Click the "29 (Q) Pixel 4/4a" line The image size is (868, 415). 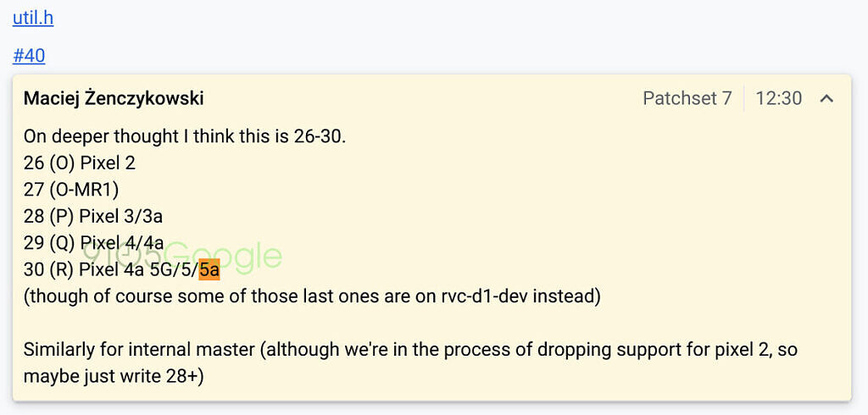coord(93,243)
